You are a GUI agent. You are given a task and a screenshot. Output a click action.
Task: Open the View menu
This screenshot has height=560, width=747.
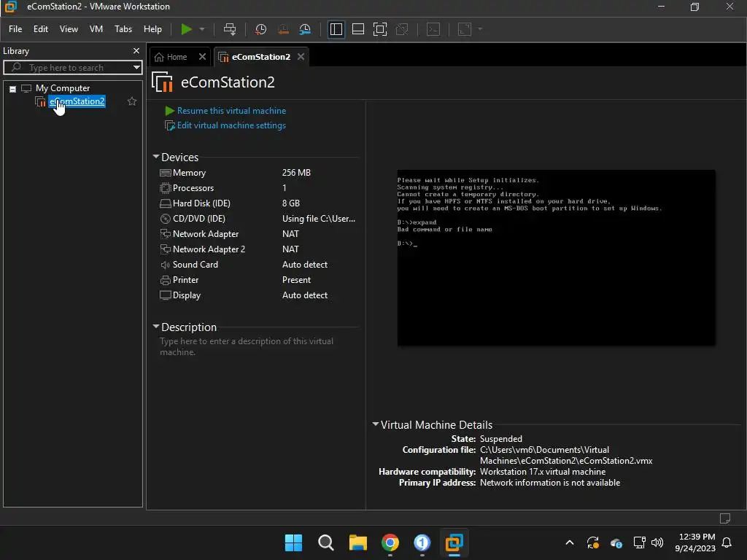(69, 29)
